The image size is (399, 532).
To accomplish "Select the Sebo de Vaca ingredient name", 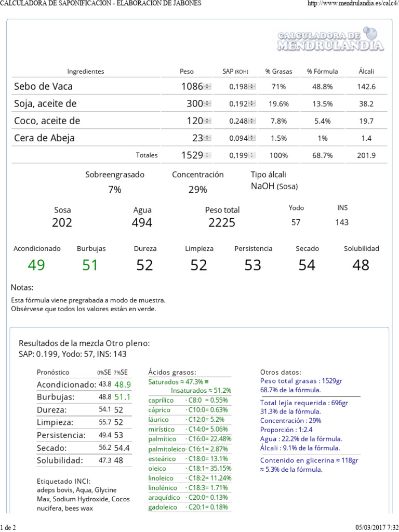I will tap(43, 87).
